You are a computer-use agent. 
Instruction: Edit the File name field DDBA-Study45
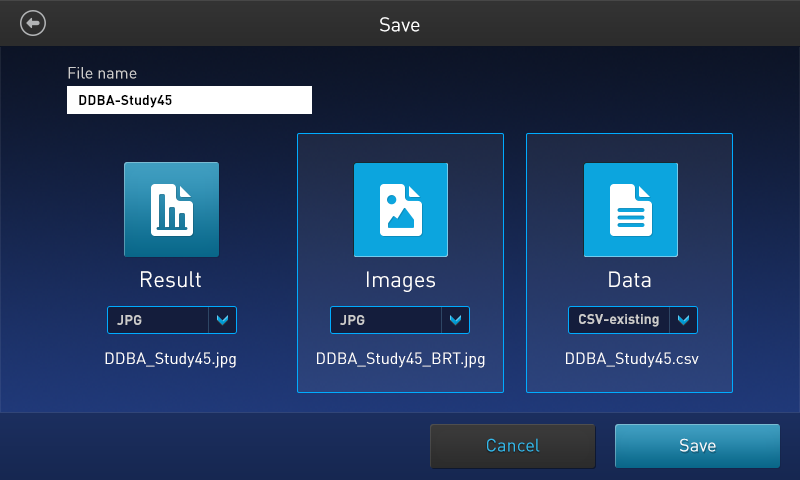pyautogui.click(x=189, y=100)
